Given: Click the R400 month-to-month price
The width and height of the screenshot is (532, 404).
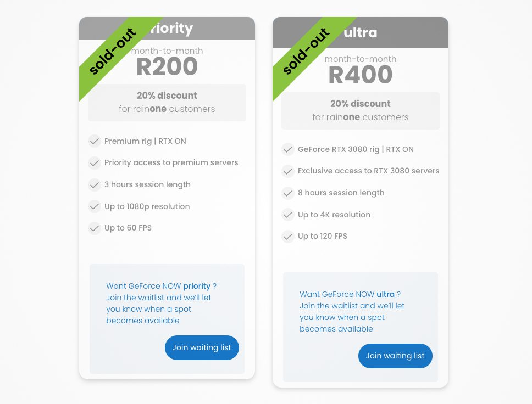Looking at the screenshot, I should [x=361, y=75].
